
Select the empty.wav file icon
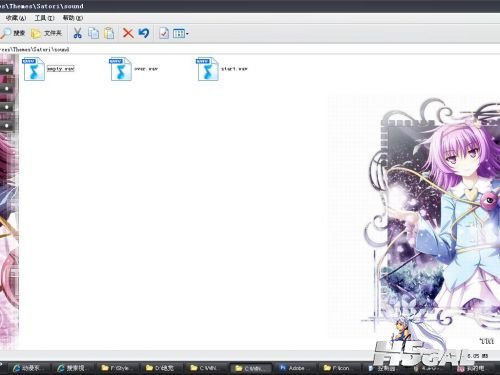pos(34,69)
